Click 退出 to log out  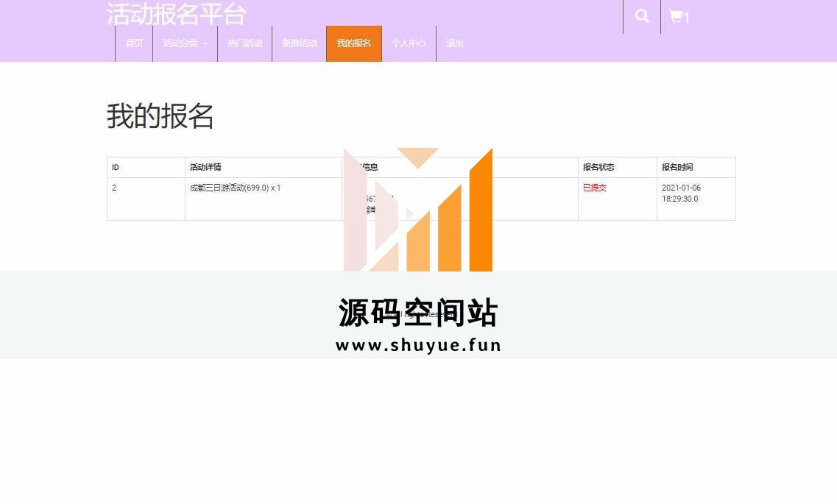455,43
